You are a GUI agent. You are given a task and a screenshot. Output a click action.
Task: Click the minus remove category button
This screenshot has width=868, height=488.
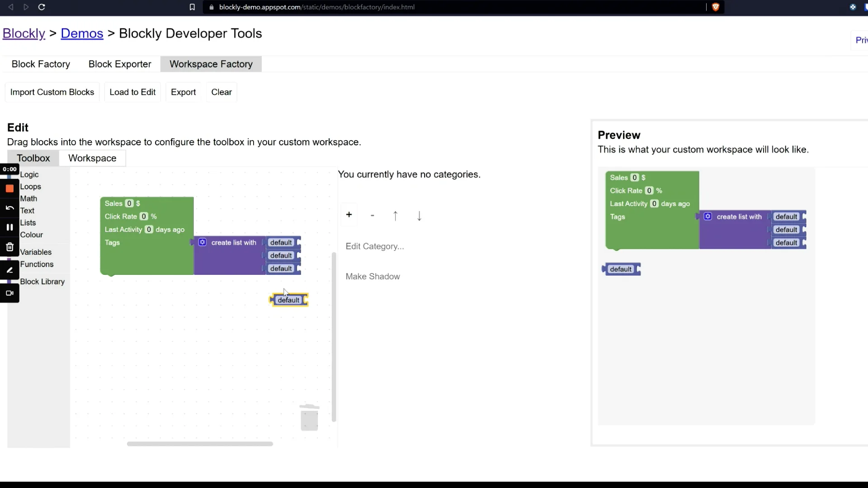(372, 216)
